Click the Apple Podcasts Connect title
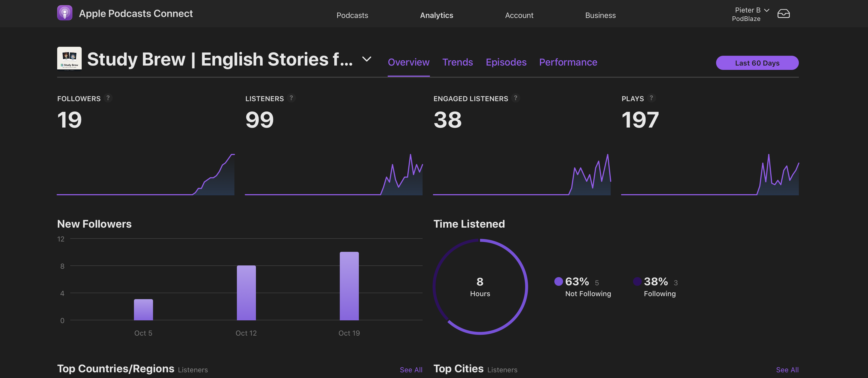Screen dimensions: 868x378 pyautogui.click(x=136, y=14)
